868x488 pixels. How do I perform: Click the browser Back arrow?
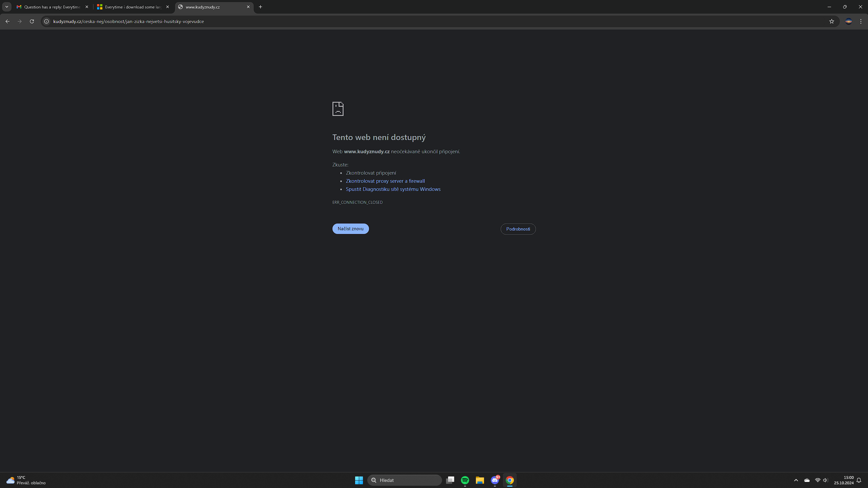7,21
